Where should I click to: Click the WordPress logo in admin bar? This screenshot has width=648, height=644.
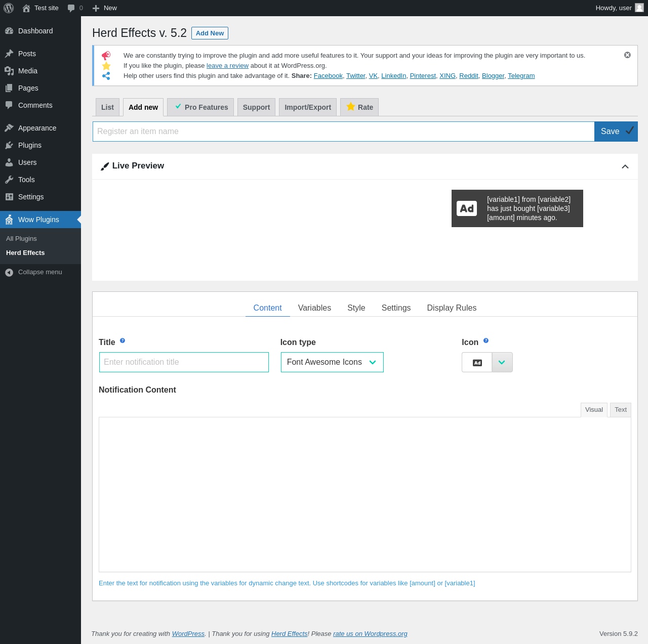(9, 8)
